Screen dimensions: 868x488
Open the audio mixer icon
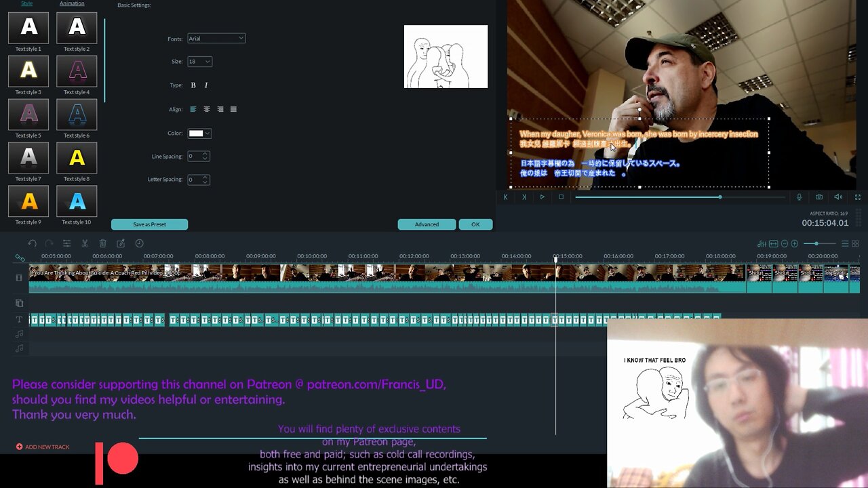click(762, 243)
